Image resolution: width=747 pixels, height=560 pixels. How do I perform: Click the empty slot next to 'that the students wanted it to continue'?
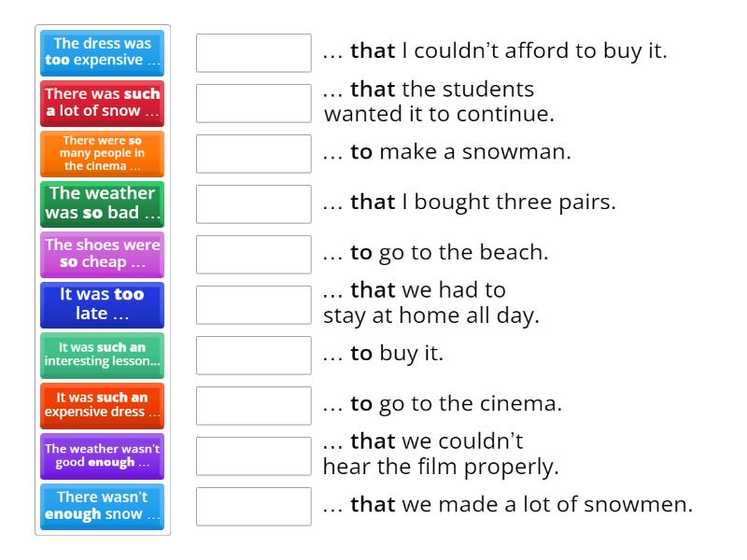pyautogui.click(x=254, y=103)
